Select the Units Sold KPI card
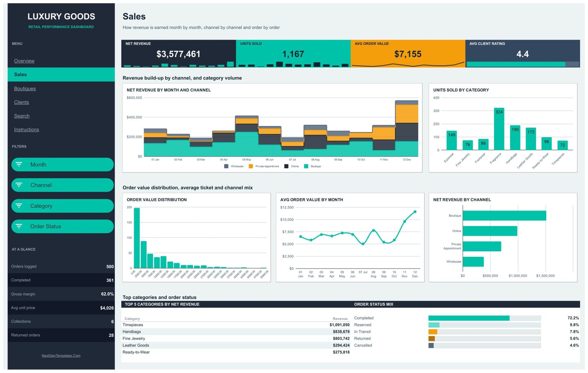Screen dimensions: 588x373 click(x=293, y=53)
